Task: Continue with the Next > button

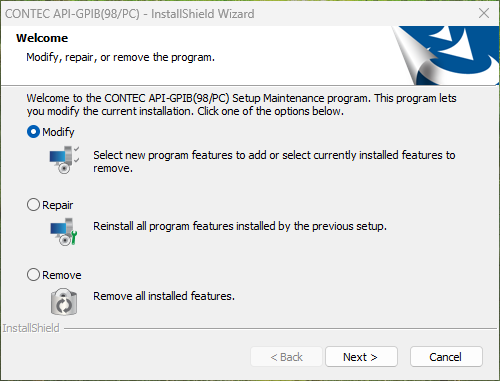Action: 361,357
